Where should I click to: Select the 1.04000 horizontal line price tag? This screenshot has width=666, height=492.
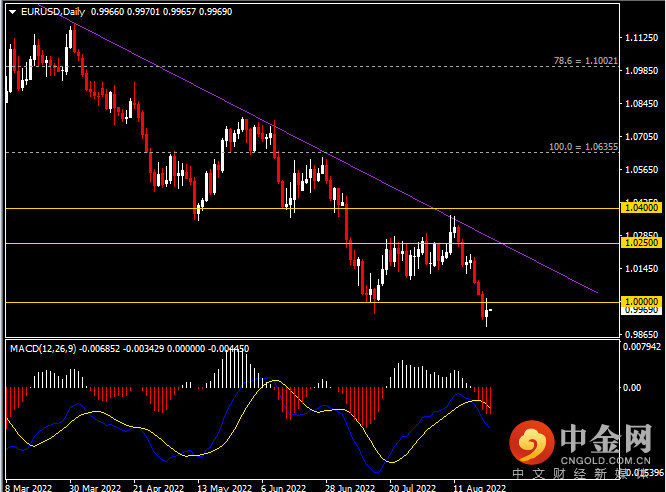tap(641, 208)
